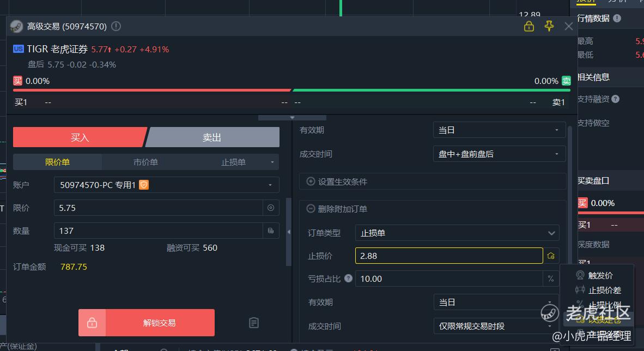
Task: Click the 限价 input showing 5.75
Action: click(x=159, y=208)
